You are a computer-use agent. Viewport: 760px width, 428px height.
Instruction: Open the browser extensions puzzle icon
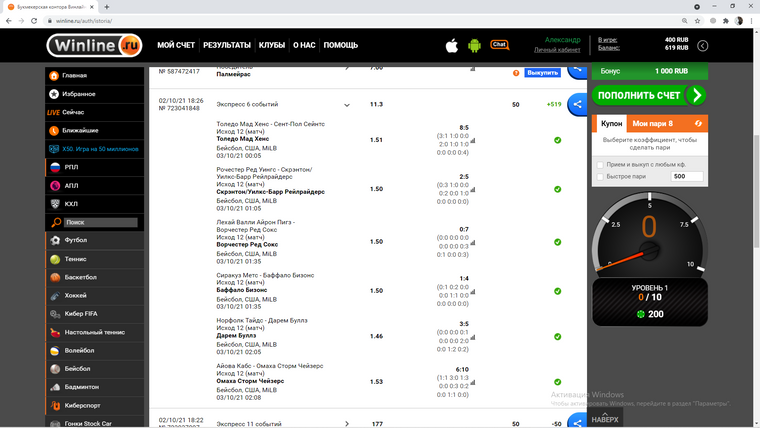click(726, 21)
